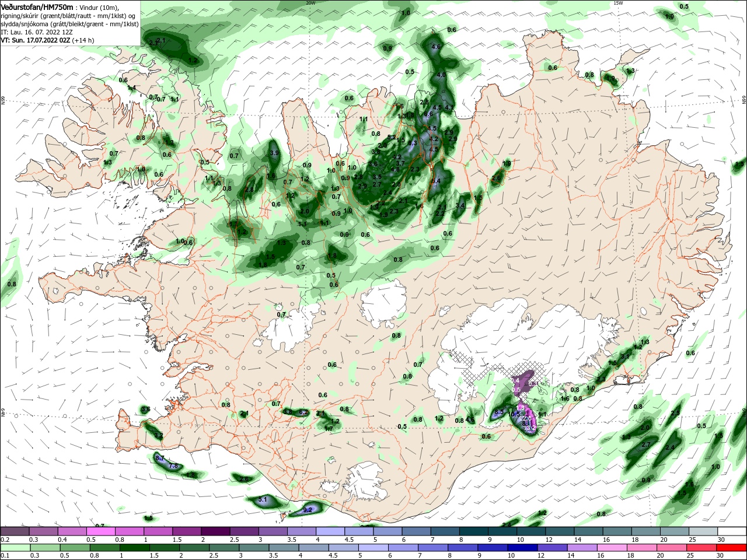Select the bright red swatch ending the rain scale

pos(732,547)
